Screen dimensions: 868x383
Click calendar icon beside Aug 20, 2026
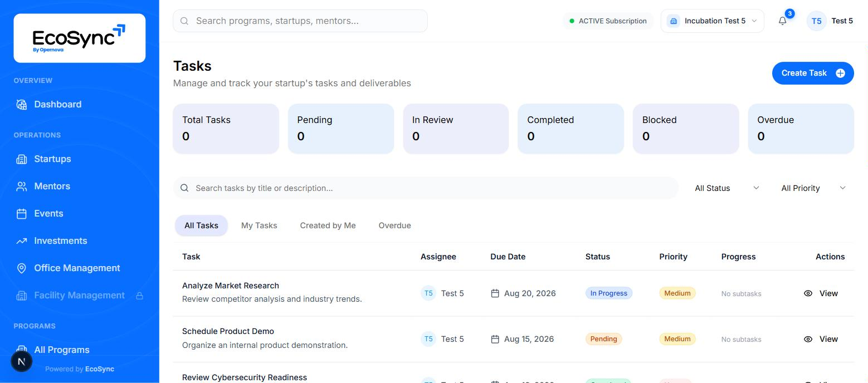coord(495,293)
